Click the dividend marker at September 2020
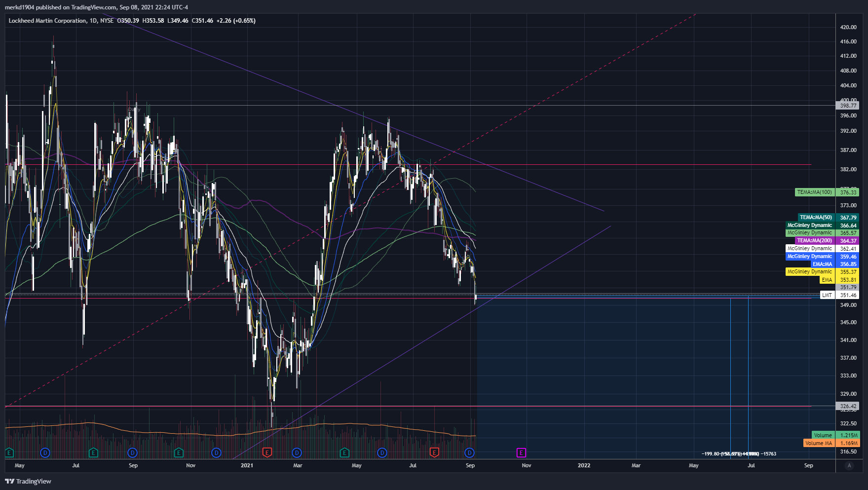 [x=132, y=452]
